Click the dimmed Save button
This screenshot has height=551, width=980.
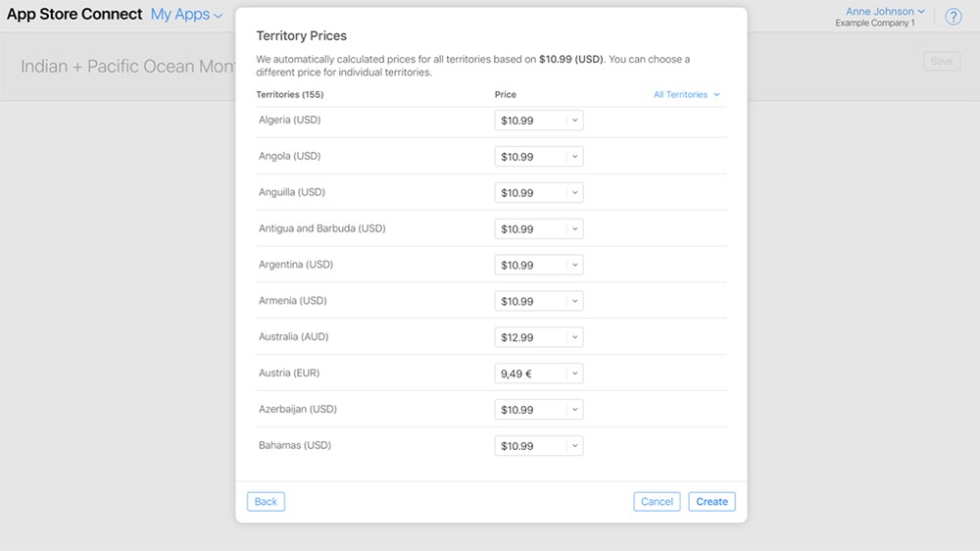coord(942,62)
